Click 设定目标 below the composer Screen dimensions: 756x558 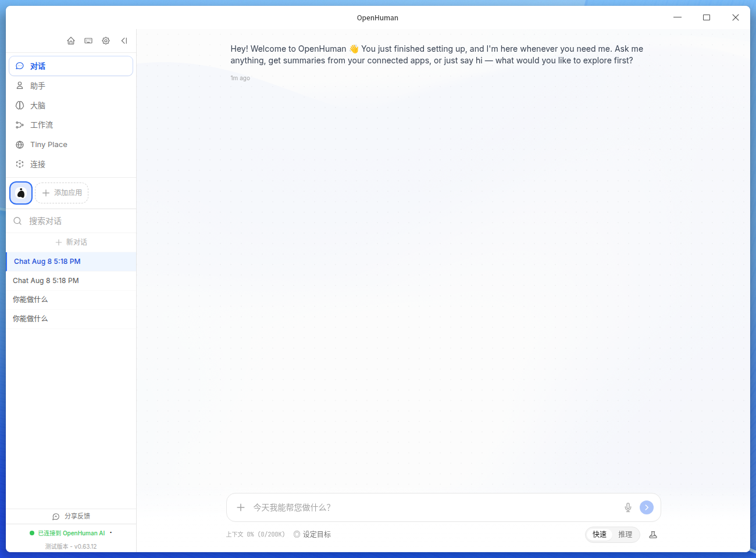312,534
